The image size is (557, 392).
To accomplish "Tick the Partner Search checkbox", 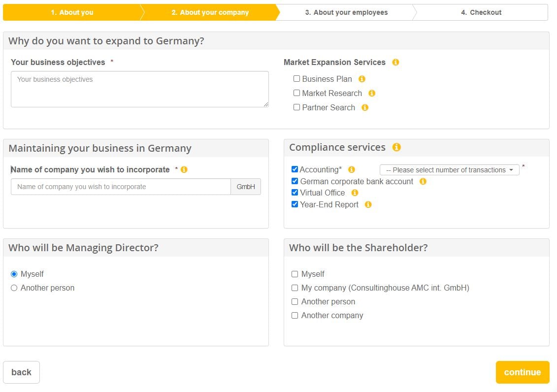I will point(296,107).
